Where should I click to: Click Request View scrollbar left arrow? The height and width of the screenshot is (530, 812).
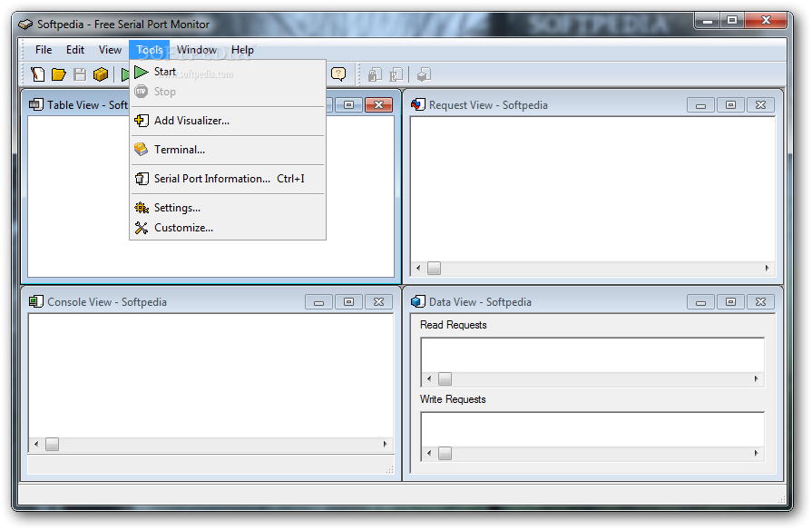[418, 268]
